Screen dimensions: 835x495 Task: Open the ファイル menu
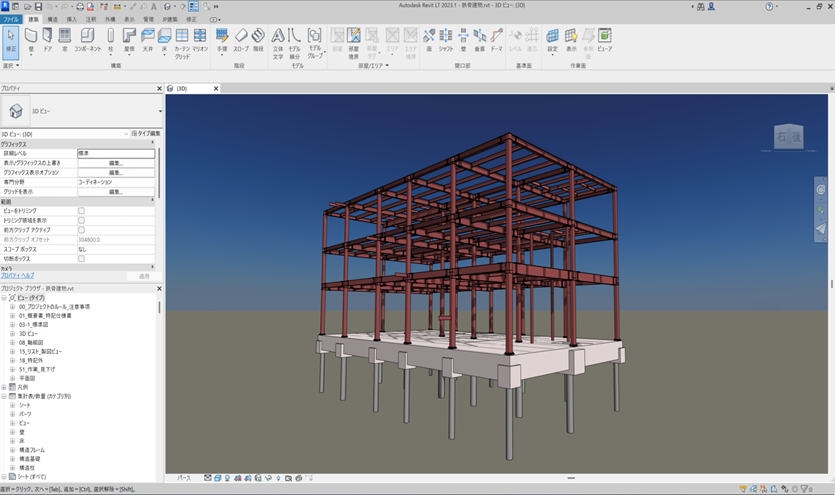click(11, 19)
